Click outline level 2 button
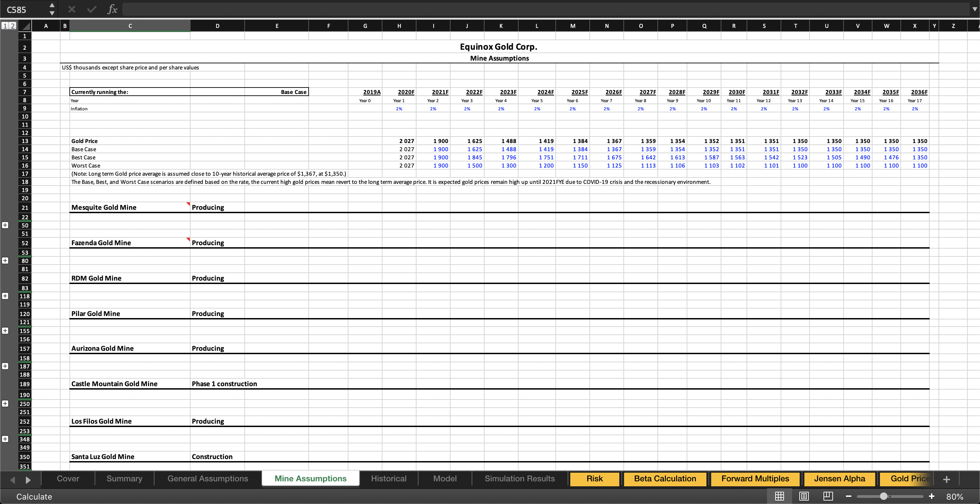This screenshot has height=504, width=980. coord(13,26)
